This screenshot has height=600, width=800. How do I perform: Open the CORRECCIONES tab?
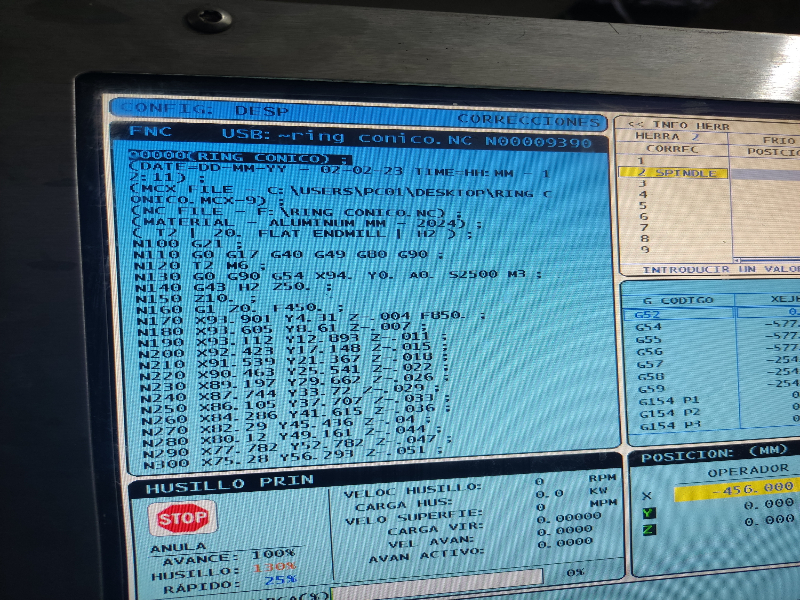click(528, 120)
